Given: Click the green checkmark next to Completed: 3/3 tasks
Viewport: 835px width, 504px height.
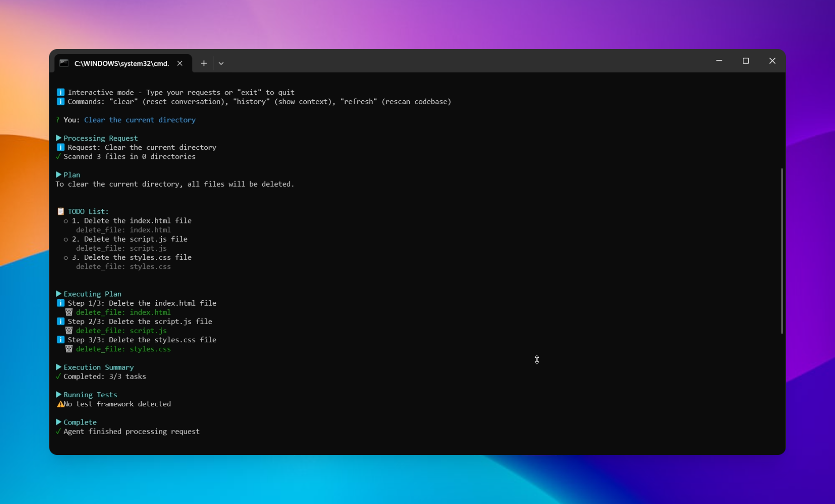Looking at the screenshot, I should [57, 376].
